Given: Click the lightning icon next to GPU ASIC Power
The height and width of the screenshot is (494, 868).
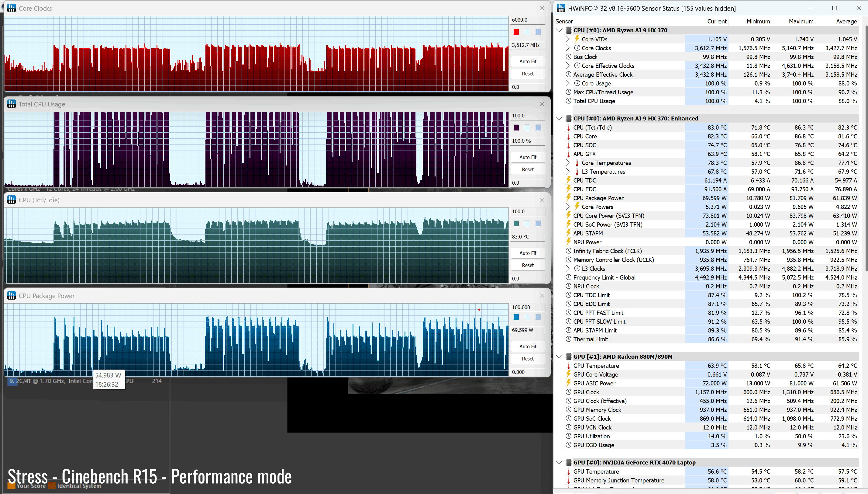Looking at the screenshot, I should (x=568, y=383).
